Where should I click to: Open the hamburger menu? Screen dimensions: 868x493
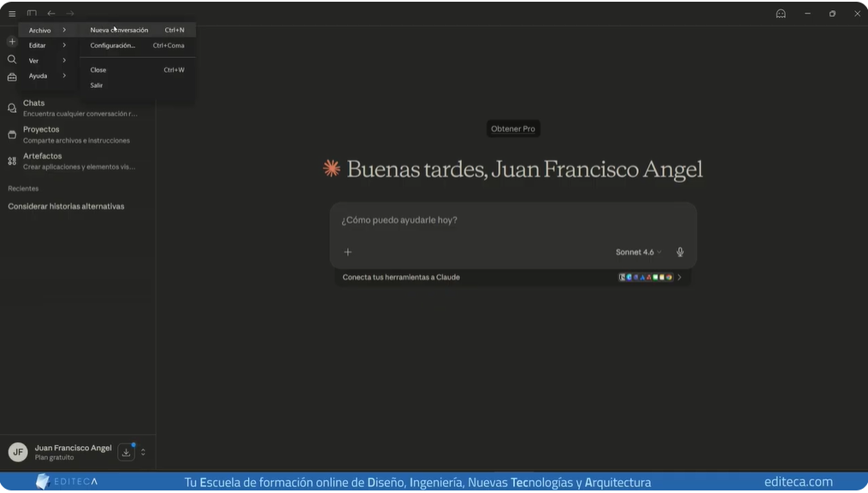12,13
